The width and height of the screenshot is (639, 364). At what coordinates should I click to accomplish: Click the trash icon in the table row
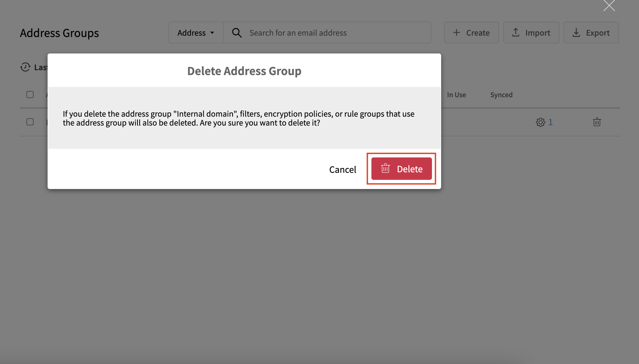(x=597, y=122)
